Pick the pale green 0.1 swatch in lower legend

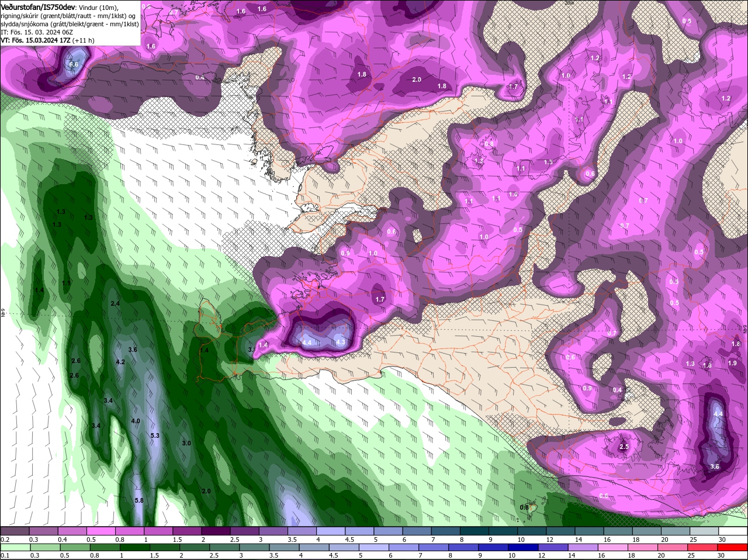pos(15,547)
